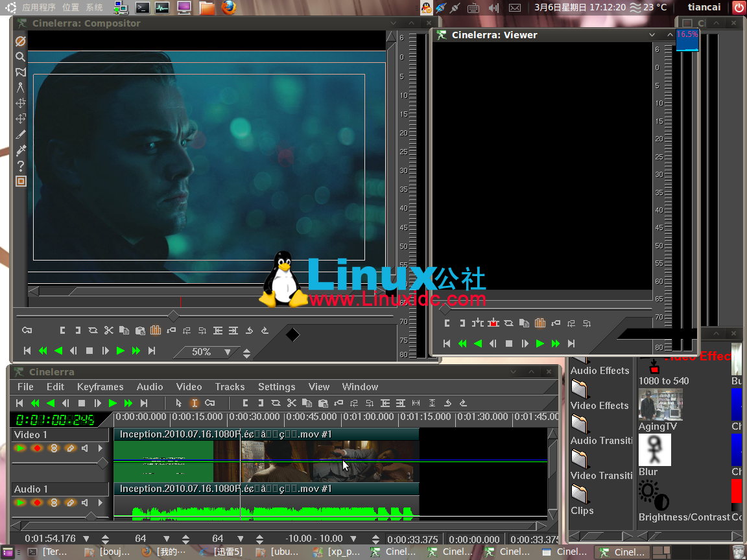Open the Window menu
The height and width of the screenshot is (560, 747).
point(360,387)
